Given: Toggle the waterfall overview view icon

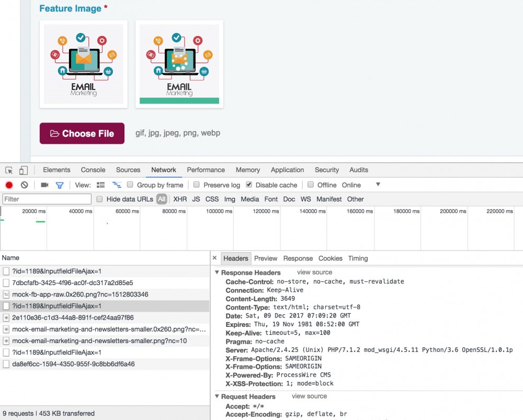Looking at the screenshot, I should tap(117, 185).
